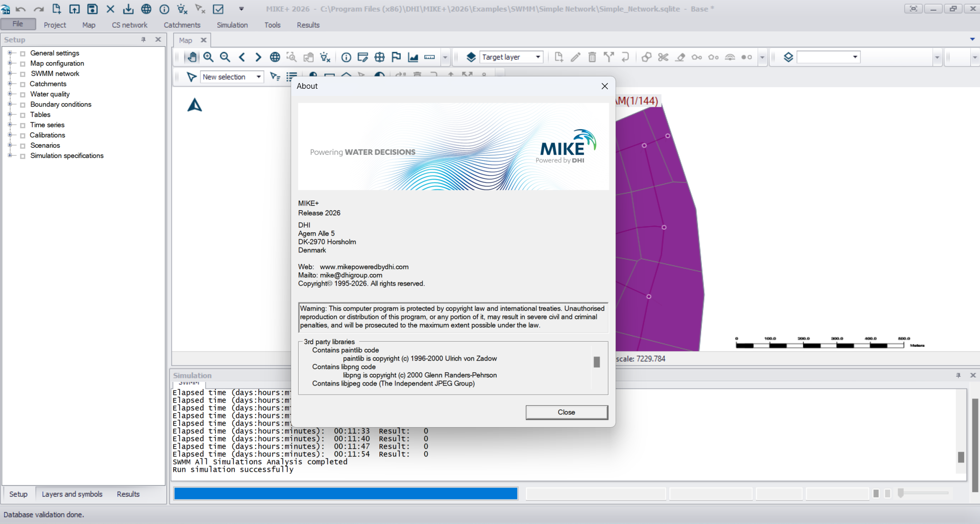Pin the Setup panel with the pushpin icon
Image resolution: width=980 pixels, height=524 pixels.
[x=144, y=39]
